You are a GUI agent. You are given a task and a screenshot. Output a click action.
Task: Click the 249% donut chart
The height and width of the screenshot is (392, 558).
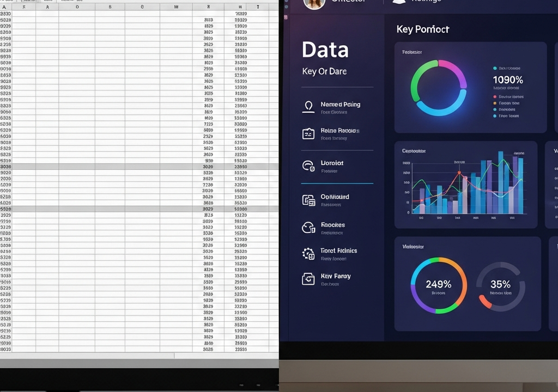[x=439, y=285]
